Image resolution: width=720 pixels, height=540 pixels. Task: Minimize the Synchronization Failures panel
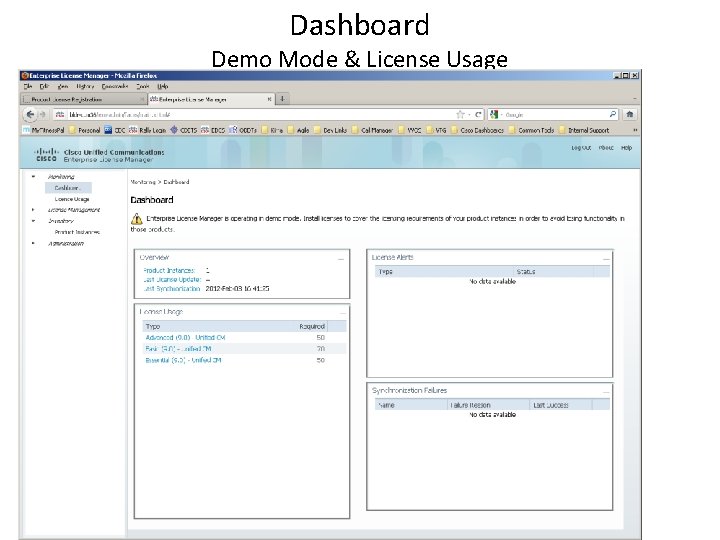[x=606, y=392]
